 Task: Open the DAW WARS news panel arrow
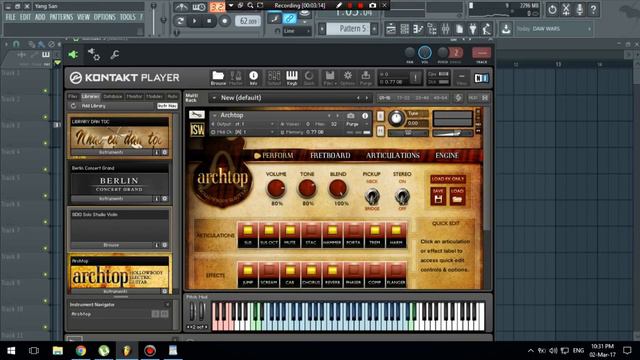tap(589, 29)
